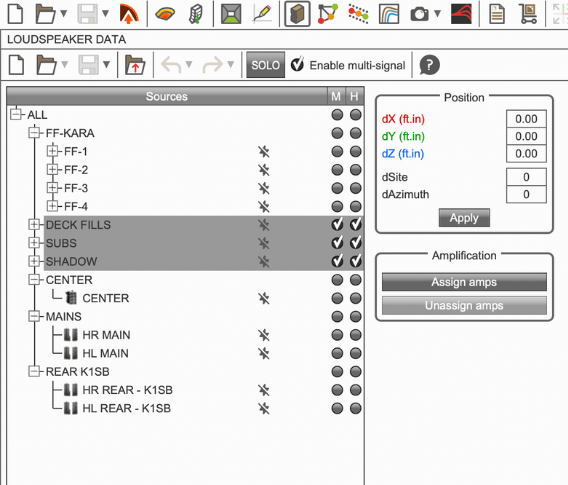Screen dimensions: 568x485
Task: Redo last loudspeaker data action
Action: point(213,65)
